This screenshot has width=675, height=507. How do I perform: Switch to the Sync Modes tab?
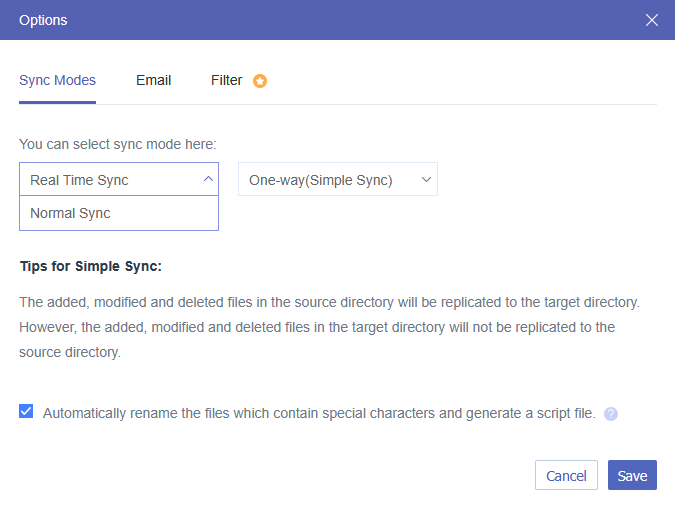57,80
